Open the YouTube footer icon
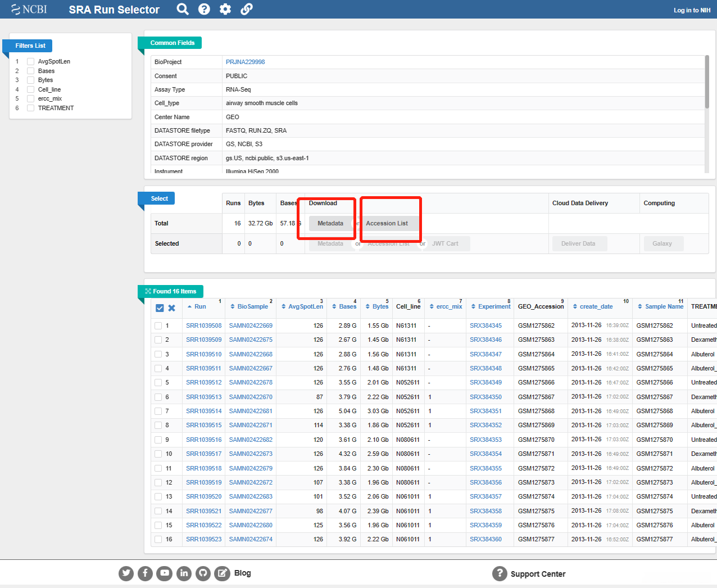The height and width of the screenshot is (588, 717). point(164,573)
